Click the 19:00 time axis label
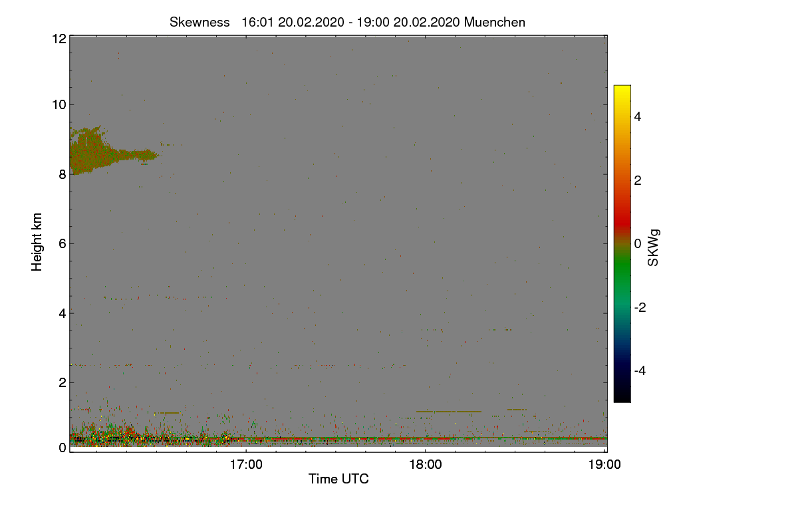This screenshot has width=798, height=532. click(604, 465)
